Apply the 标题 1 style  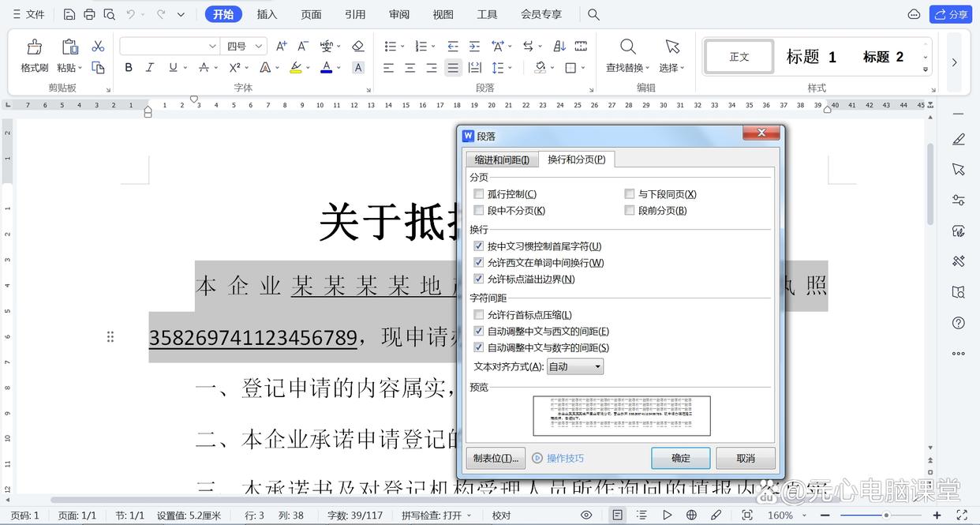click(x=811, y=57)
